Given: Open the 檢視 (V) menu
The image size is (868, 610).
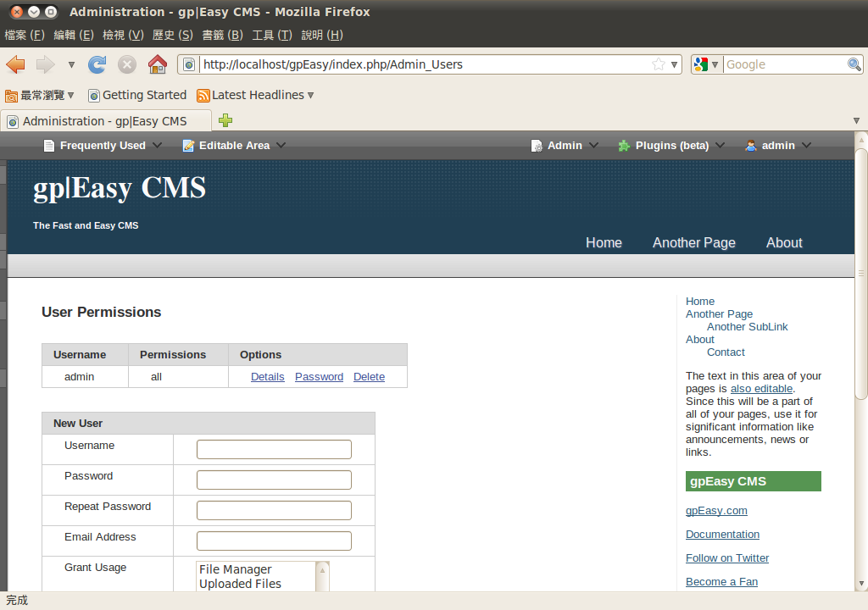Looking at the screenshot, I should coord(123,35).
